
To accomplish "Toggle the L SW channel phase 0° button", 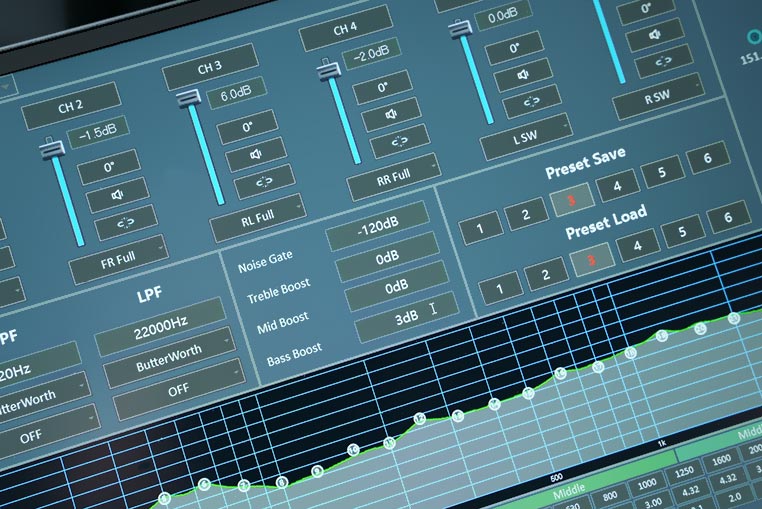I will click(x=514, y=48).
